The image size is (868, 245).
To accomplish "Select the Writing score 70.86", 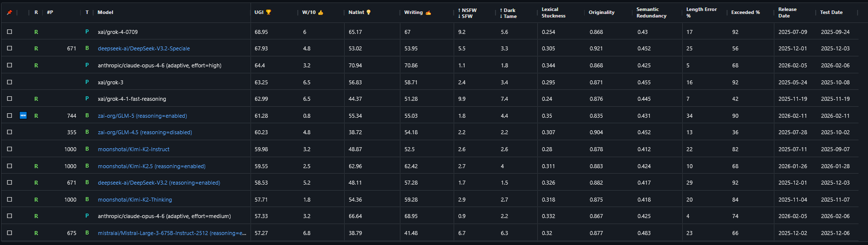I will [411, 65].
